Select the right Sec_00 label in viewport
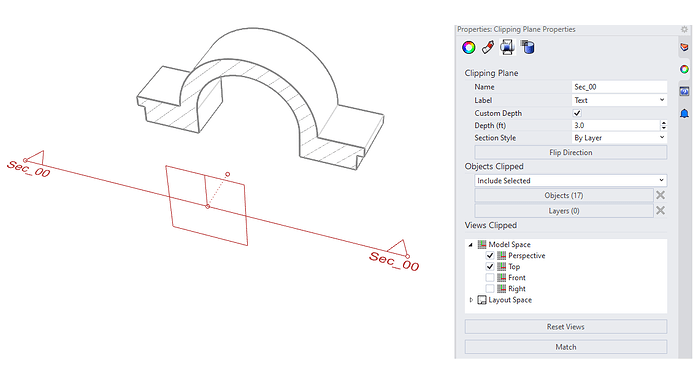Viewport: 700px width, 381px height. pos(394,262)
